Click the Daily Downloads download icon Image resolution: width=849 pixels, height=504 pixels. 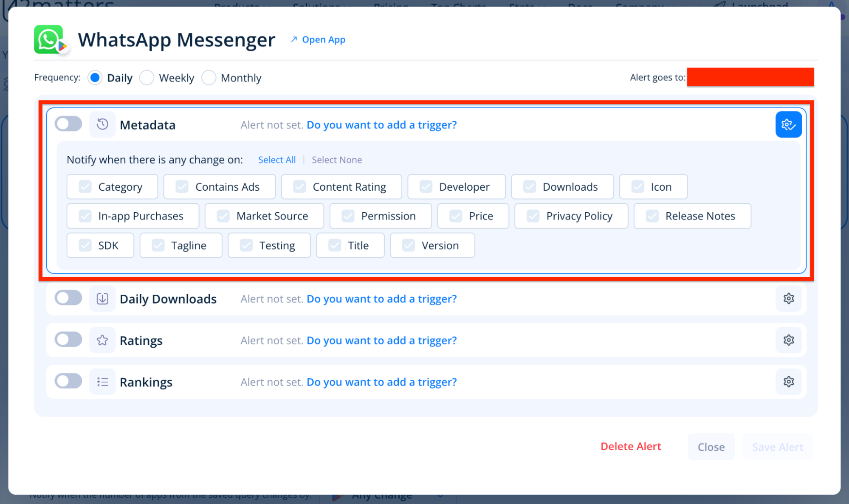[102, 299]
